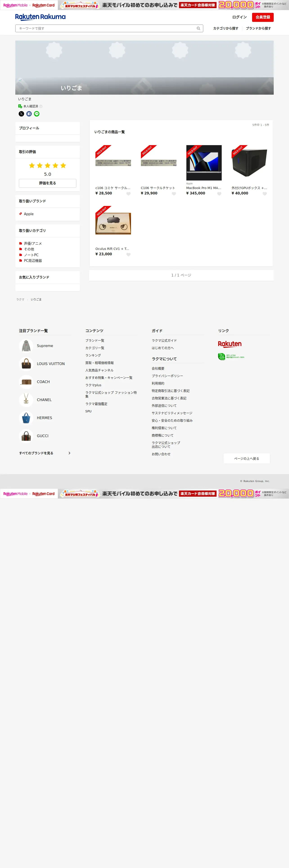Click the chevron beside すべてのブランドを見る
Viewport: 289px width, 868px height.
69,453
